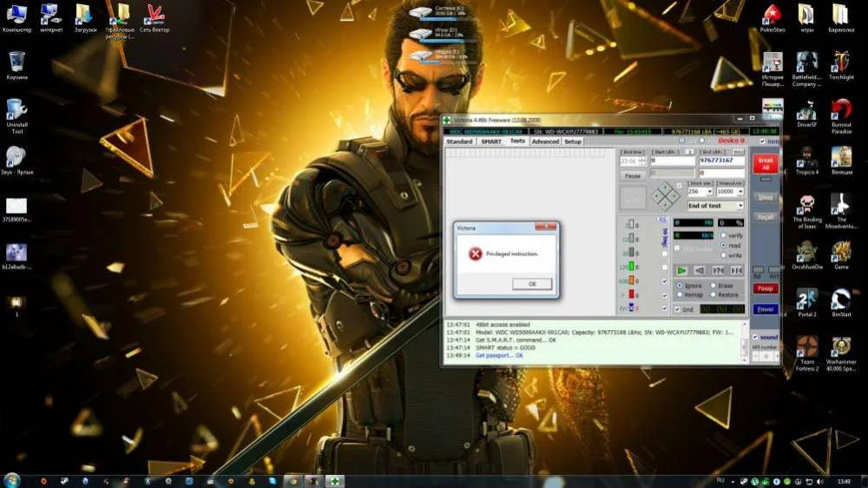868x488 pixels.
Task: Click the orange block color indicator
Action: (630, 280)
